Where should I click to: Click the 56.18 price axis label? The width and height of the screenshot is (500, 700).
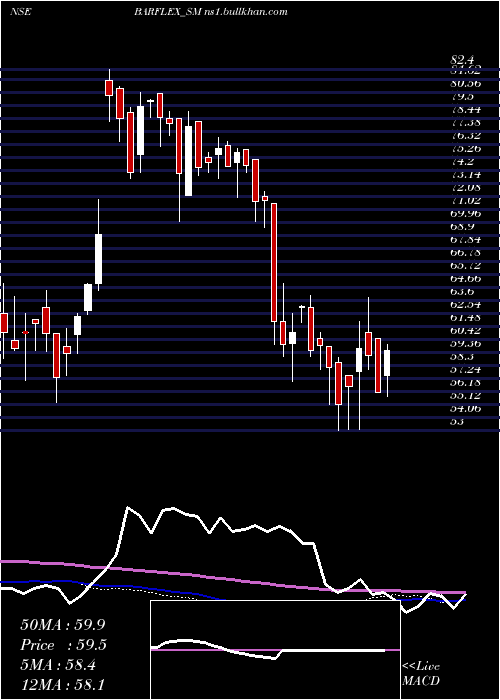pyautogui.click(x=466, y=382)
